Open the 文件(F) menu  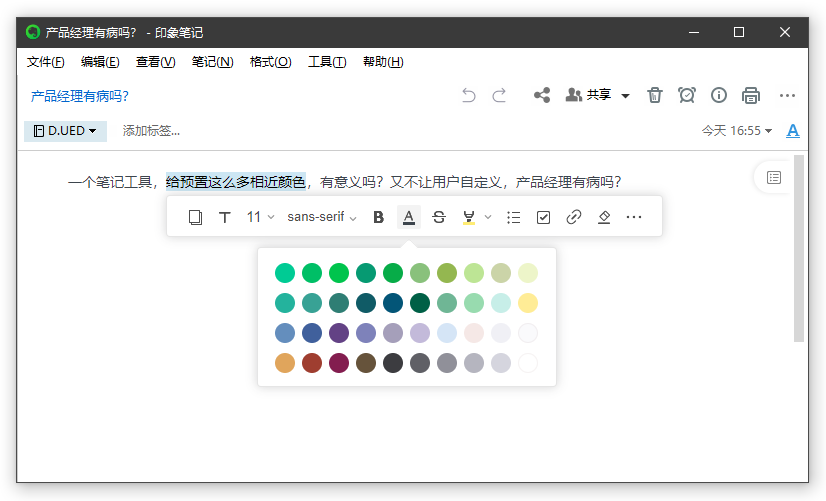(x=46, y=62)
